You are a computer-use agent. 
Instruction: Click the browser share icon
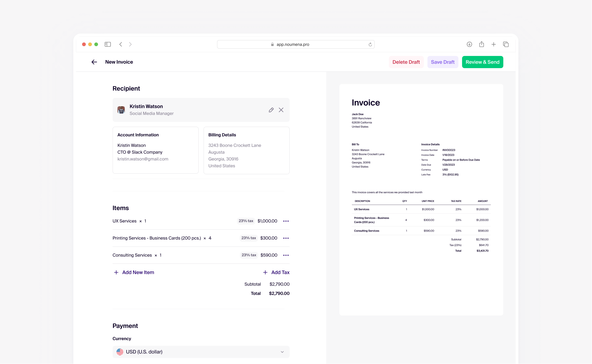[481, 44]
